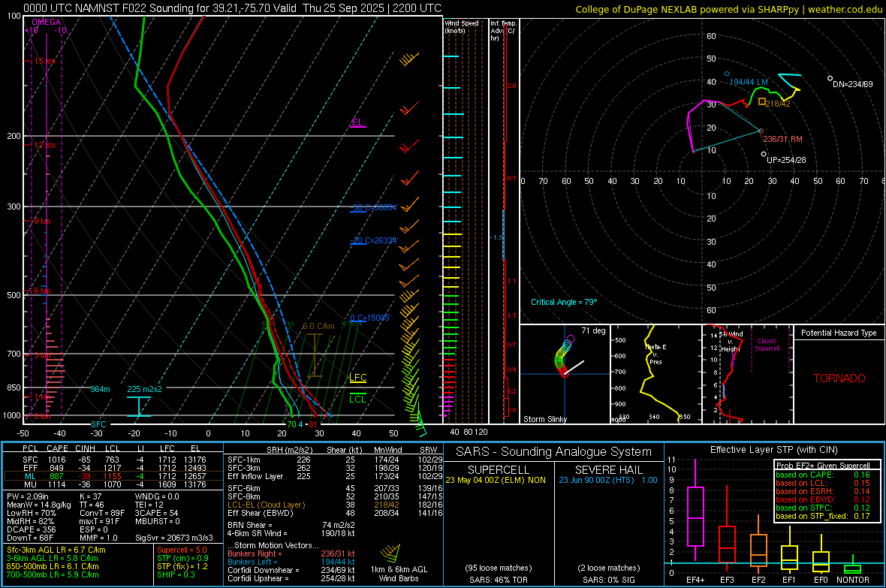Click the 'Wind Speed (knots)' panel header
This screenshot has width=886, height=588.
click(462, 26)
